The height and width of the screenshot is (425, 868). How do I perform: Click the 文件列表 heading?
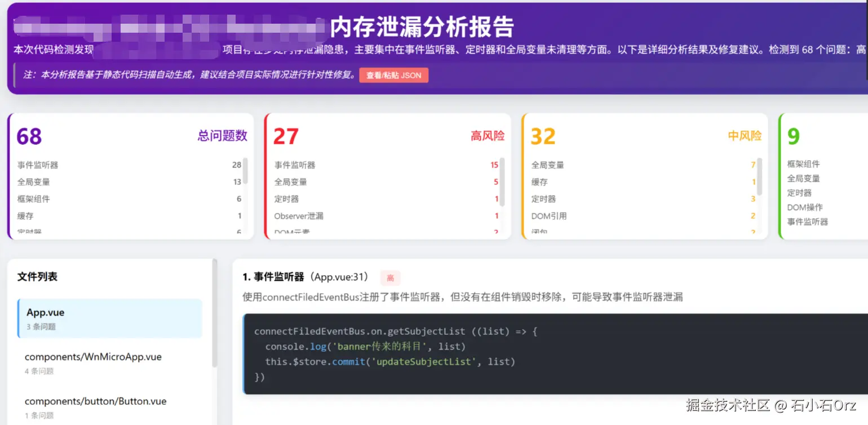point(37,277)
